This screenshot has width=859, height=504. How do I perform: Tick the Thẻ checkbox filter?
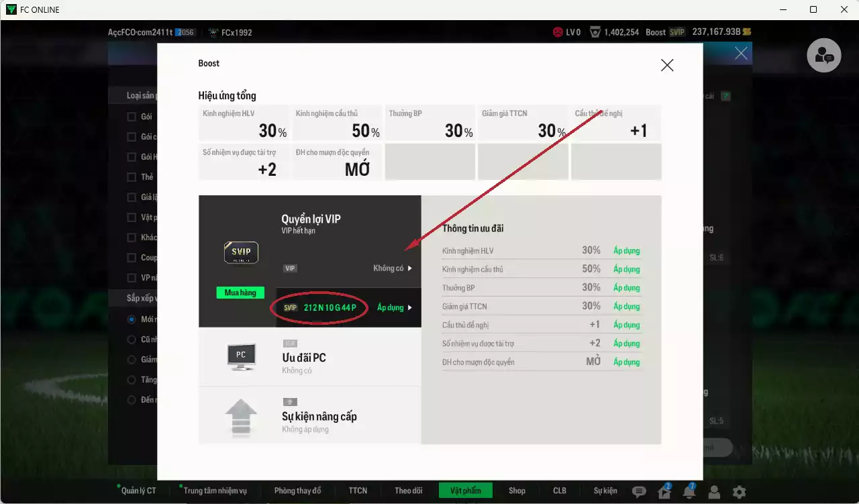pos(132,177)
